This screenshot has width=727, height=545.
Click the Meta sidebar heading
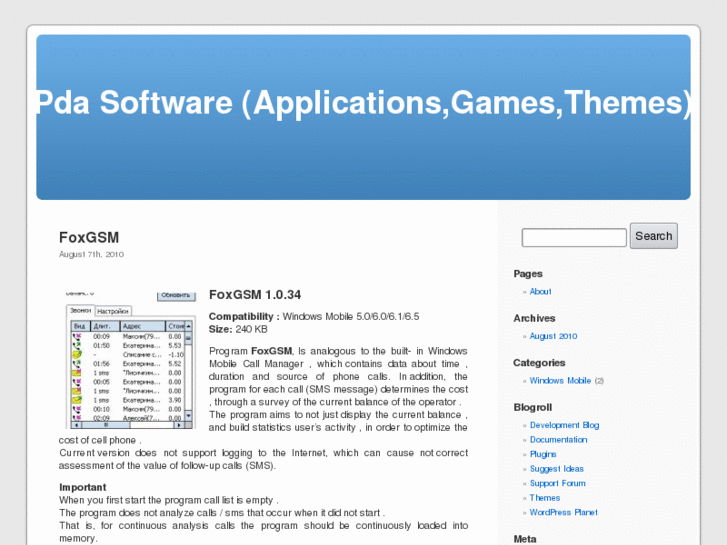[525, 539]
